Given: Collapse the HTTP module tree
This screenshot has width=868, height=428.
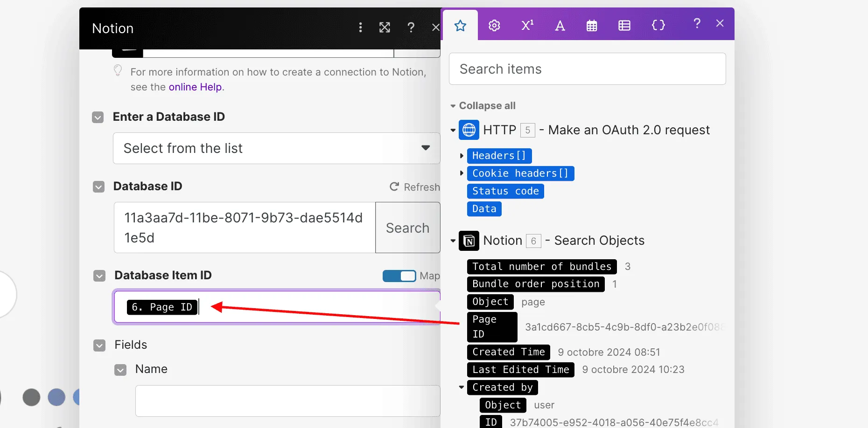Looking at the screenshot, I should coord(453,130).
